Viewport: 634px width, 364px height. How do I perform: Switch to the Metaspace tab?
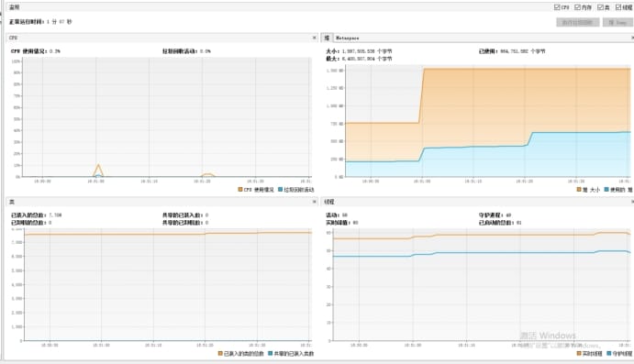pos(348,38)
